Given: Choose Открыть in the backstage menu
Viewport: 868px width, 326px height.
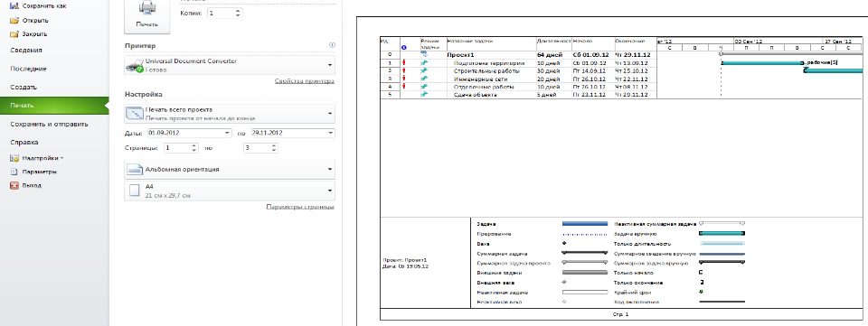Looking at the screenshot, I should click(x=35, y=21).
